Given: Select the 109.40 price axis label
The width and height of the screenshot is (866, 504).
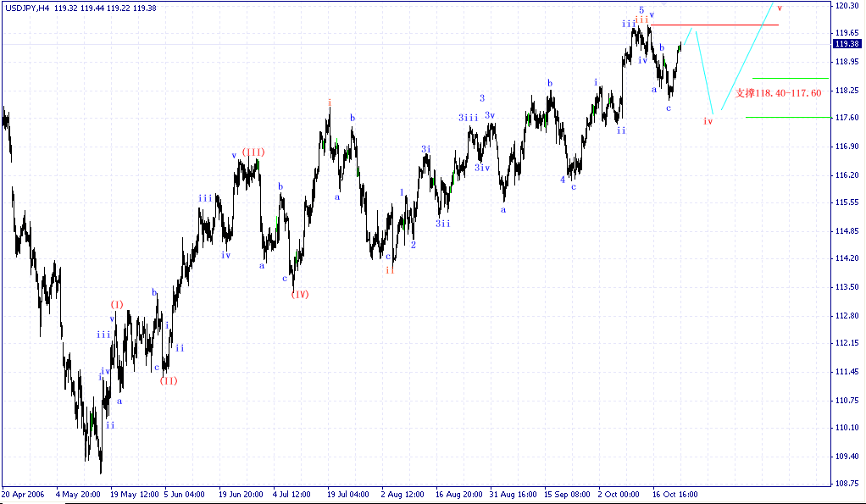Looking at the screenshot, I should coord(847,456).
